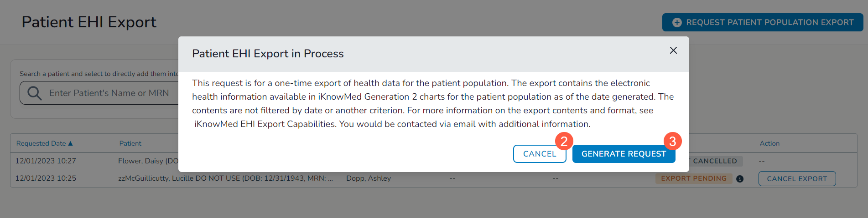The width and height of the screenshot is (868, 218).
Task: Click Cancel Export for the Lucille row
Action: [797, 179]
